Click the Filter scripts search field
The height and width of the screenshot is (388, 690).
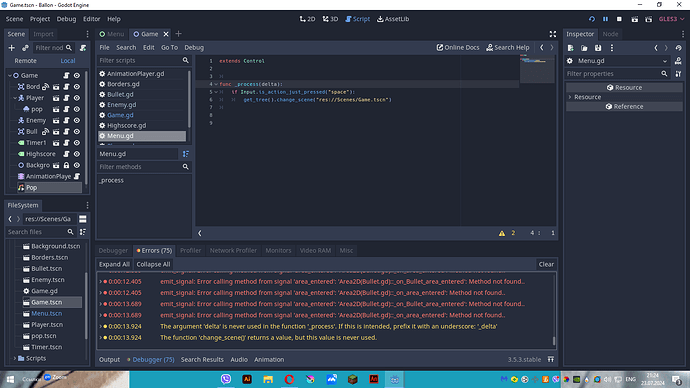coord(139,60)
